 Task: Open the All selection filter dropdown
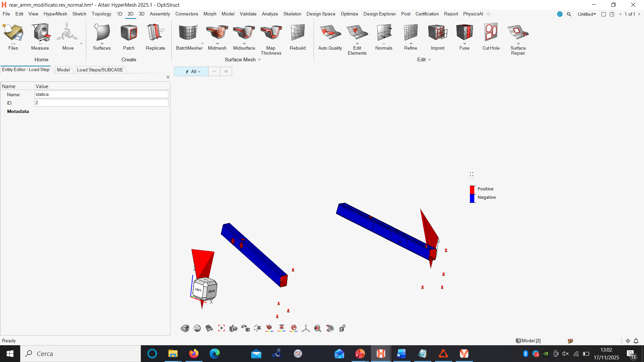[193, 71]
